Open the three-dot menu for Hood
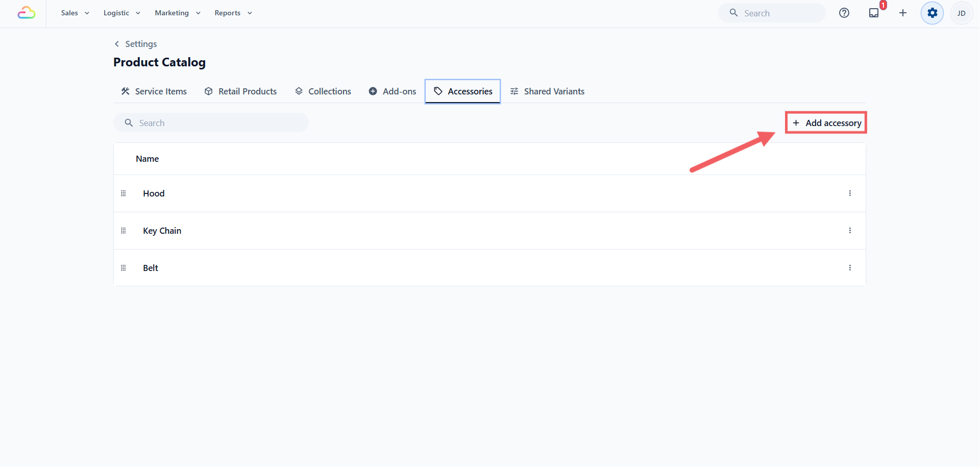 [x=850, y=193]
